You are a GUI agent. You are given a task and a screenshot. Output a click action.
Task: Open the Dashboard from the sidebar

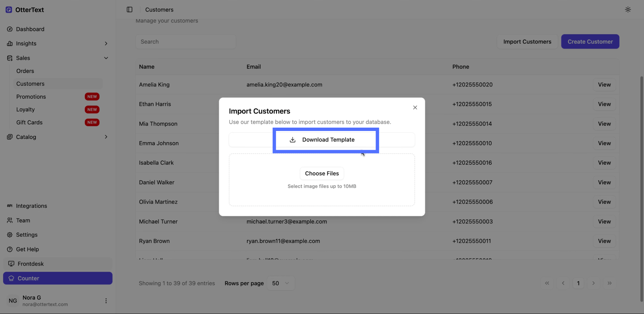click(30, 29)
